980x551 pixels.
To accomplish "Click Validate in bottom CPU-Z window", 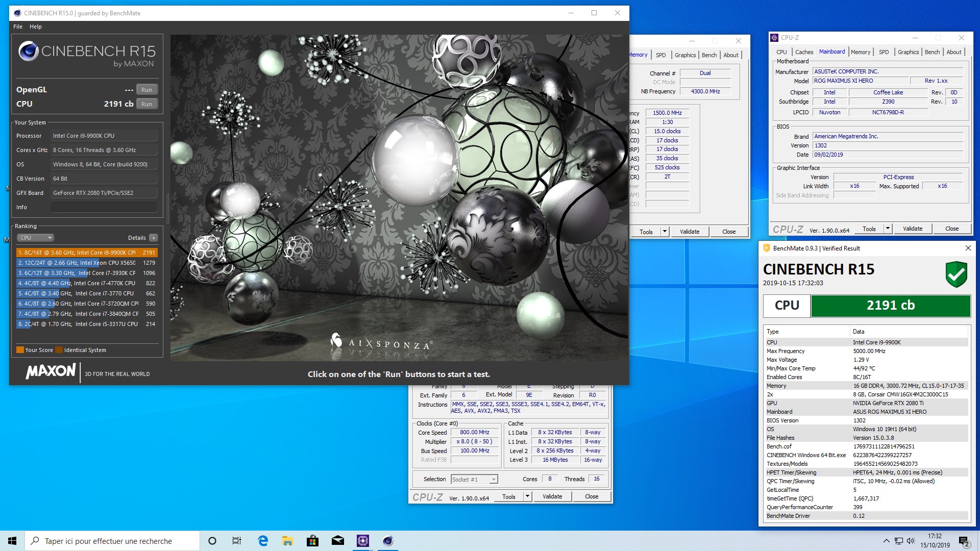I will [x=552, y=497].
